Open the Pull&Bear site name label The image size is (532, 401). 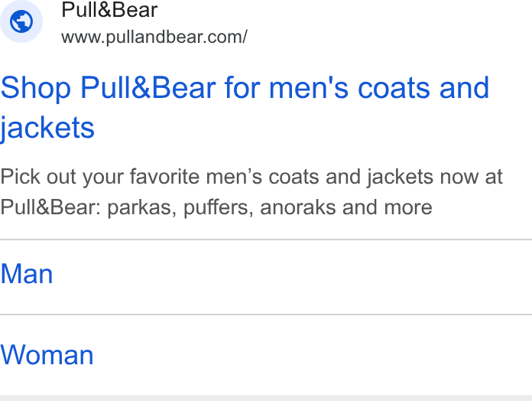109,10
